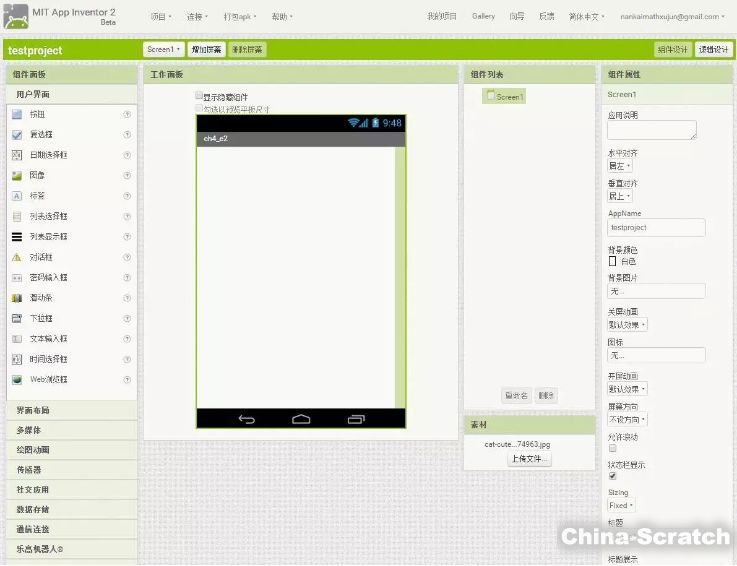Screen dimensions: 737x566
Task: Click the 上传文件 upload button
Action: pyautogui.click(x=529, y=459)
